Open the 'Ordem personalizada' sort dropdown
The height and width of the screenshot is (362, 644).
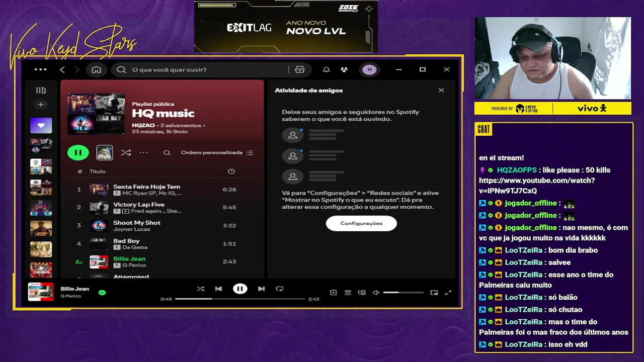pyautogui.click(x=217, y=153)
